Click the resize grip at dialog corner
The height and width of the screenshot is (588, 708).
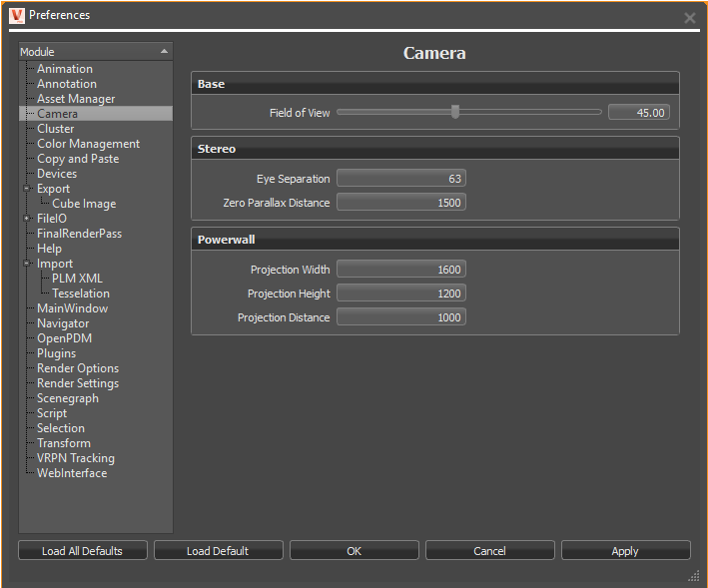[694, 576]
